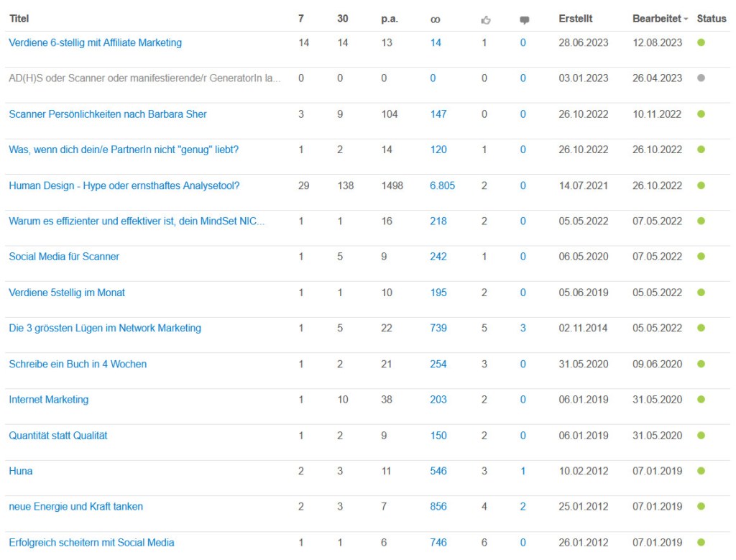736x560 pixels.
Task: Click green status dot for Internet Marketing row
Action: point(701,400)
